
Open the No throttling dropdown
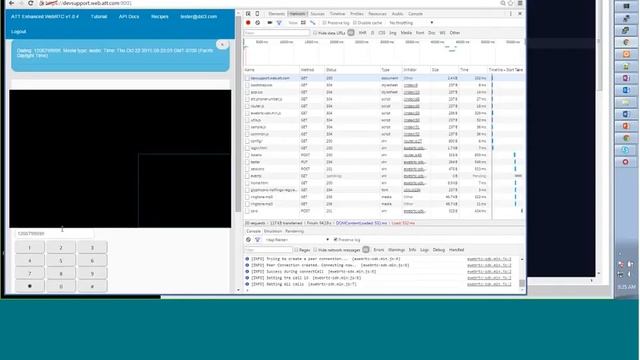point(411,23)
